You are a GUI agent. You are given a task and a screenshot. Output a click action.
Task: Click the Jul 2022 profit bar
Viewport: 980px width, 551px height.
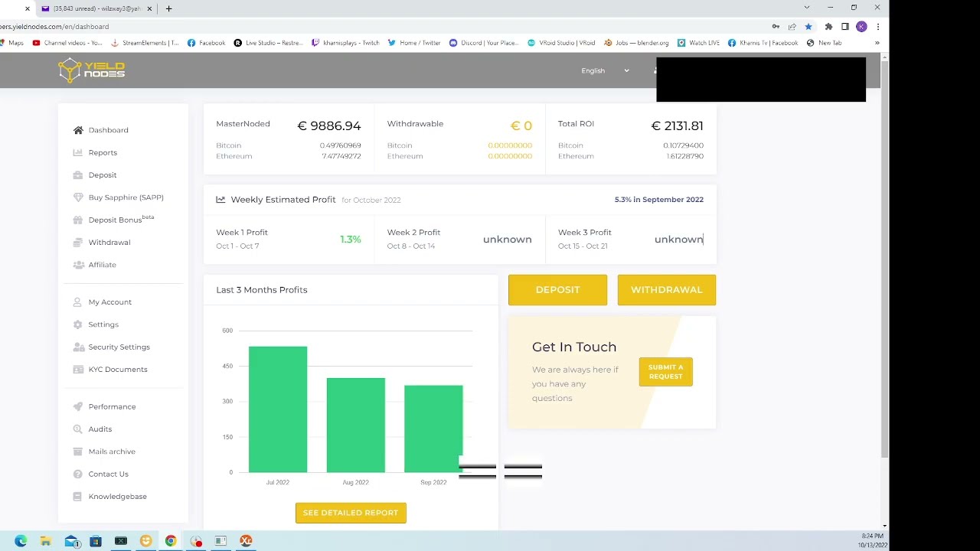[278, 409]
